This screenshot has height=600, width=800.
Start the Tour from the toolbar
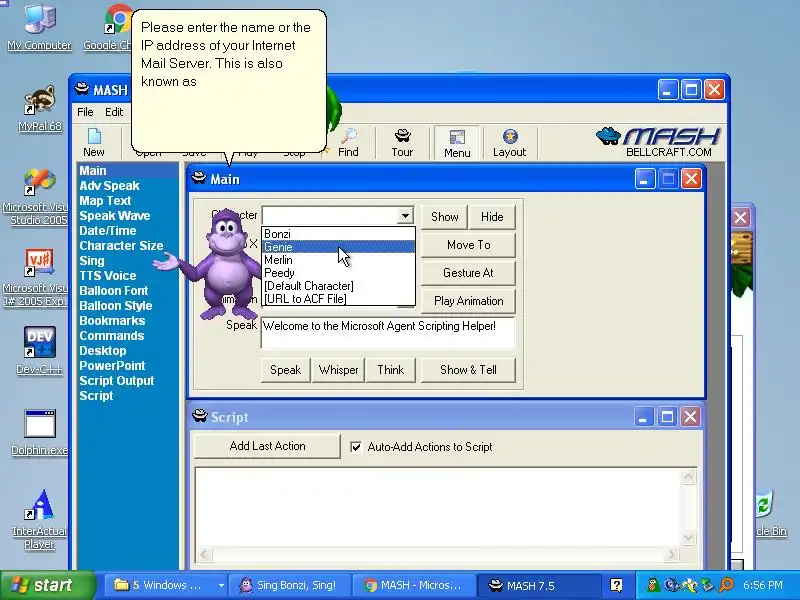coord(402,143)
